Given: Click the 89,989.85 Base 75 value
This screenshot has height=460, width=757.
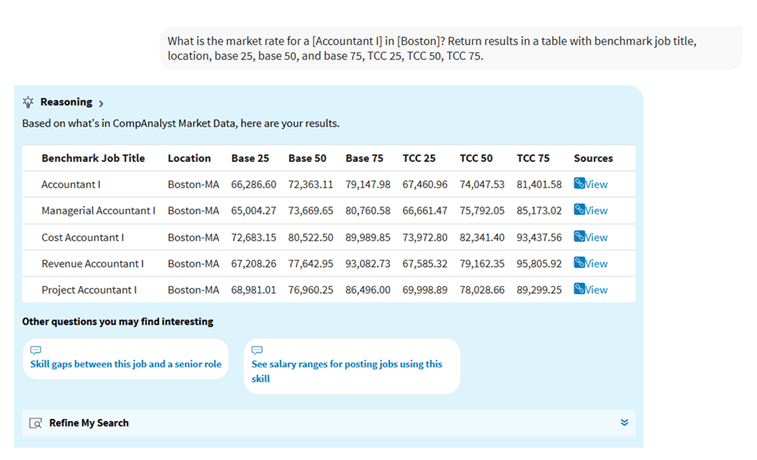Looking at the screenshot, I should click(x=368, y=237).
